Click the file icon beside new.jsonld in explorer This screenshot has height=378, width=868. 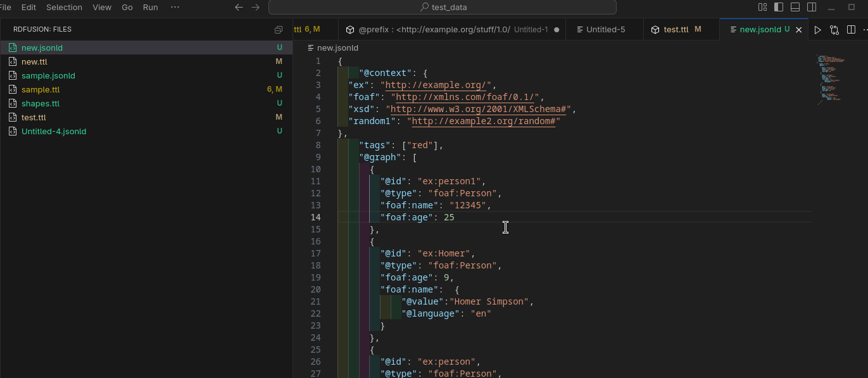(x=13, y=47)
